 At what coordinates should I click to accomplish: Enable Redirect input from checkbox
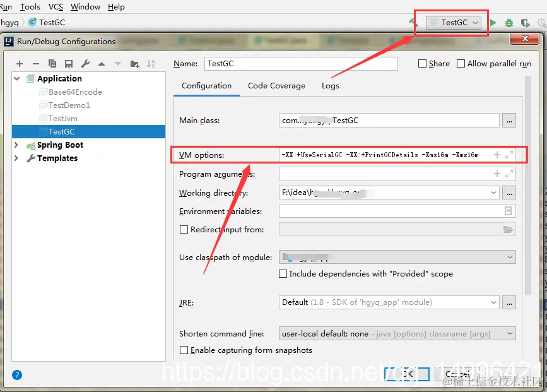click(184, 229)
